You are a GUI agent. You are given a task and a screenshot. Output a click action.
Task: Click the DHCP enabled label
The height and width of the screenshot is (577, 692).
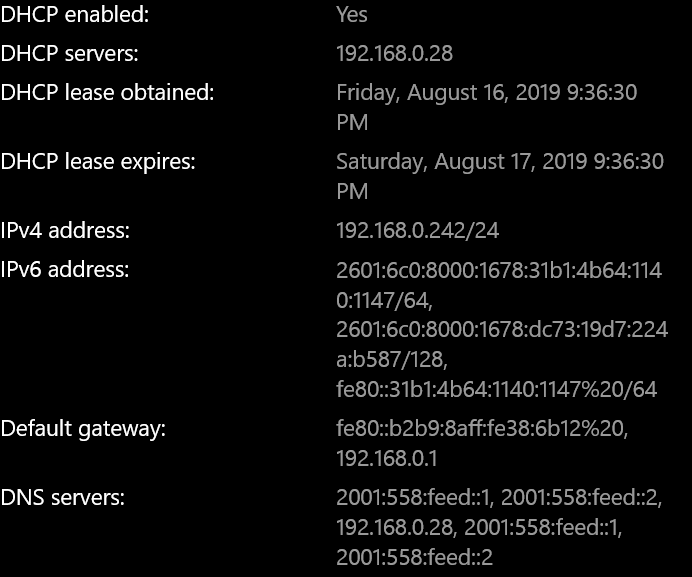tap(75, 15)
